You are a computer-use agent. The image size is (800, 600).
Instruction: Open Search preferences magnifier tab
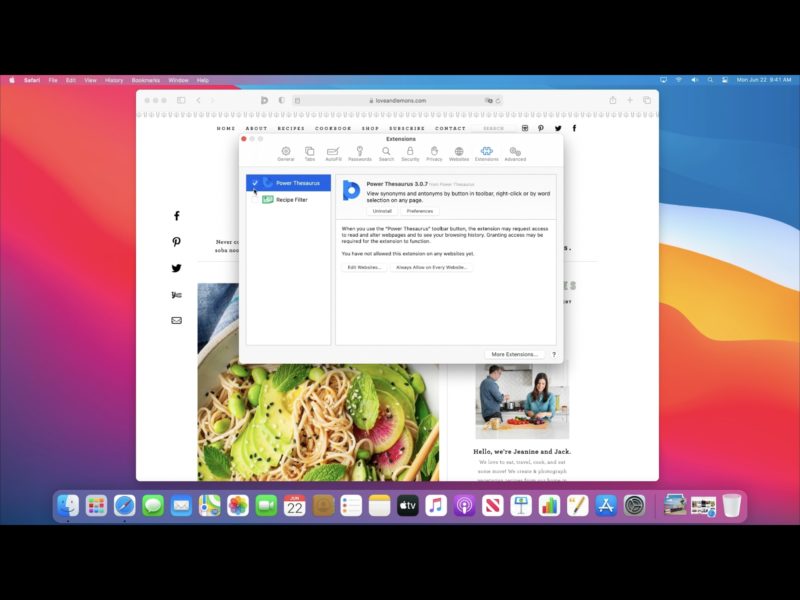(386, 154)
